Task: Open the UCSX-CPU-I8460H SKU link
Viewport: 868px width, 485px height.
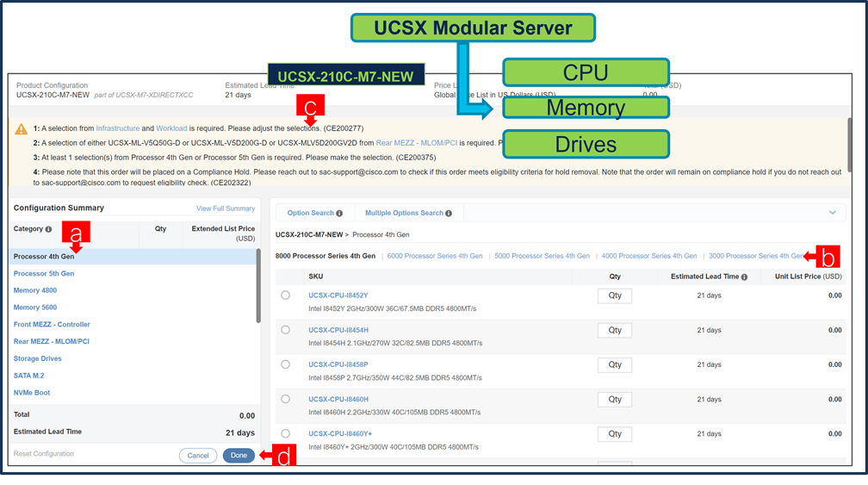Action: (x=338, y=399)
